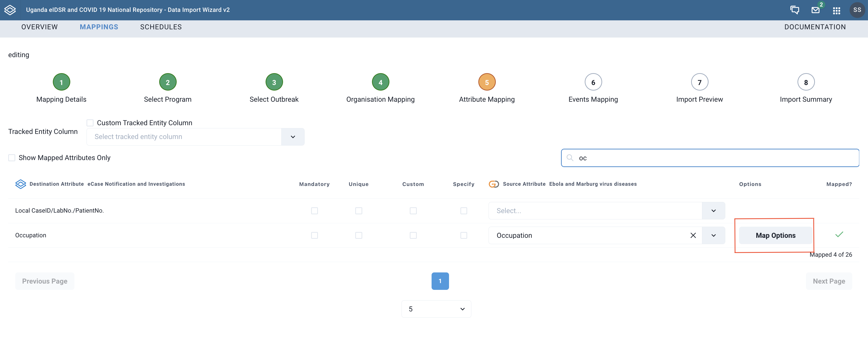This screenshot has height=355, width=868.
Task: Click the grid/apps icon in the top navigation bar
Action: click(x=836, y=10)
